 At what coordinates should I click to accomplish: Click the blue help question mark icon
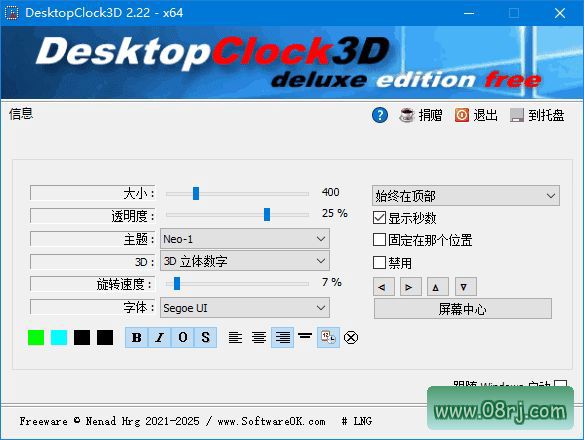pos(380,115)
